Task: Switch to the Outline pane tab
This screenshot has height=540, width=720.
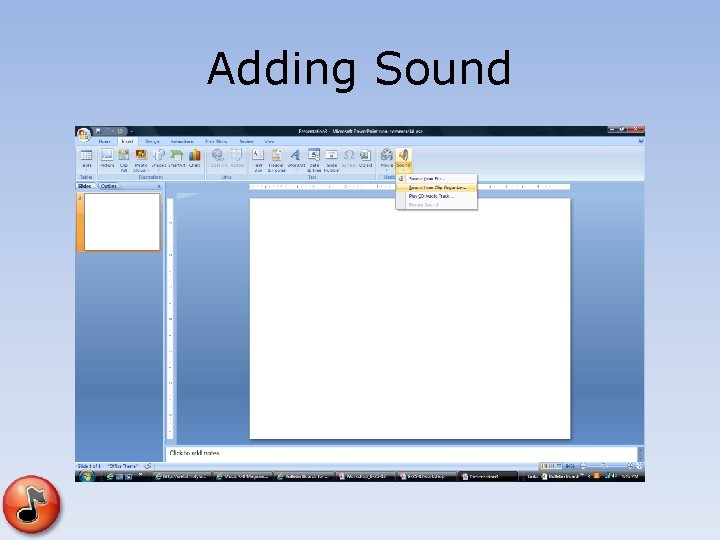Action: click(108, 186)
